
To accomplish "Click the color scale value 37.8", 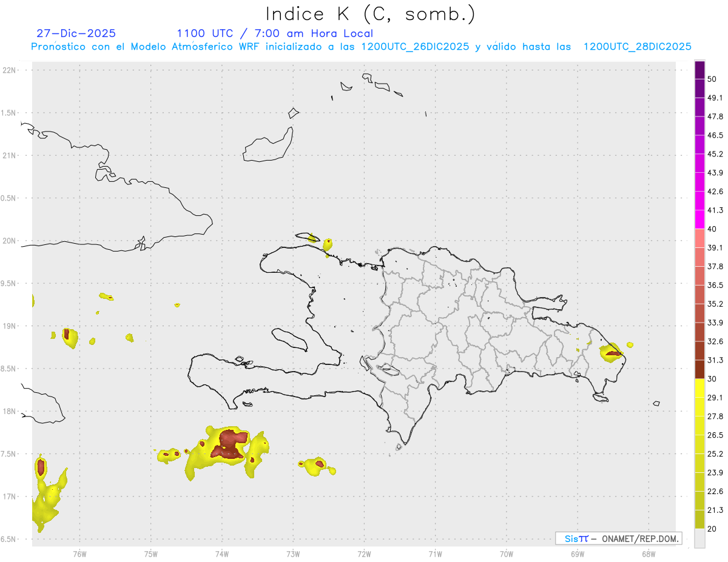I will pyautogui.click(x=715, y=266).
